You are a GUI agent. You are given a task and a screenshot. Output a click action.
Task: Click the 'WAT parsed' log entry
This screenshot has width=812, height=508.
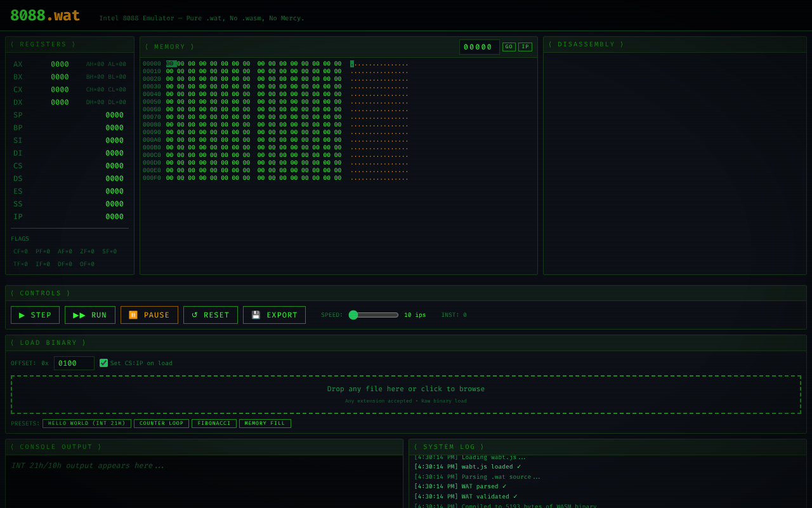(460, 486)
